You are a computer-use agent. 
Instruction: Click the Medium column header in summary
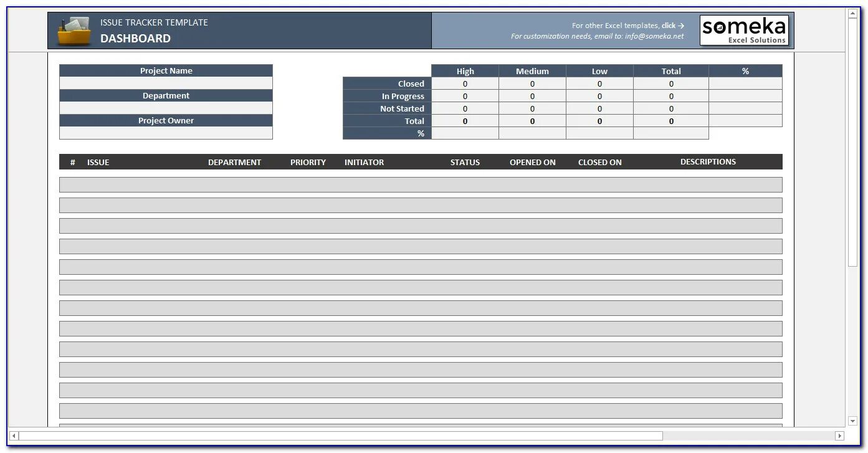point(532,71)
